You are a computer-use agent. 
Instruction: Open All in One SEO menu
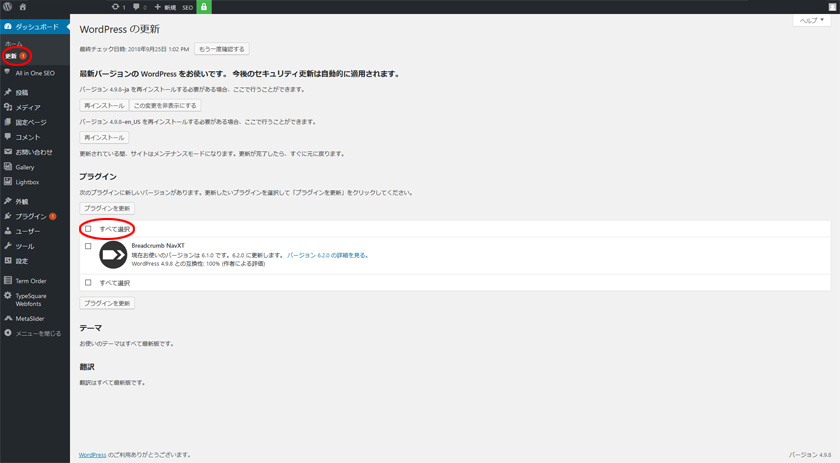point(35,73)
